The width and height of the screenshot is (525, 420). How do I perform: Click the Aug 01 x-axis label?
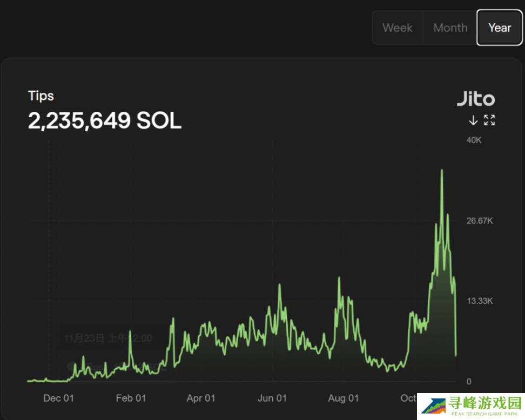343,398
